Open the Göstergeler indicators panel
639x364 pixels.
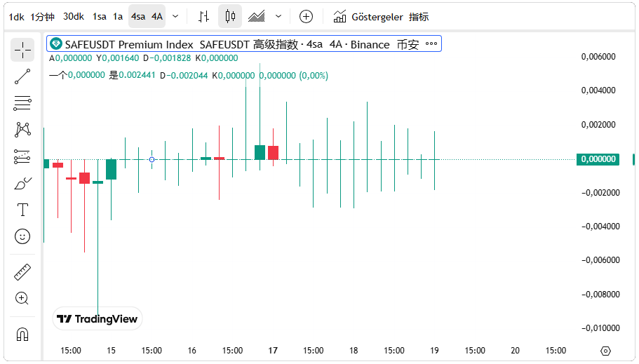pyautogui.click(x=381, y=16)
